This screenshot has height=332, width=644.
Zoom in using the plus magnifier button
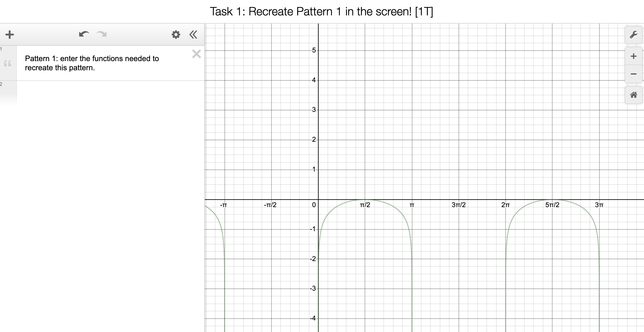pyautogui.click(x=633, y=56)
